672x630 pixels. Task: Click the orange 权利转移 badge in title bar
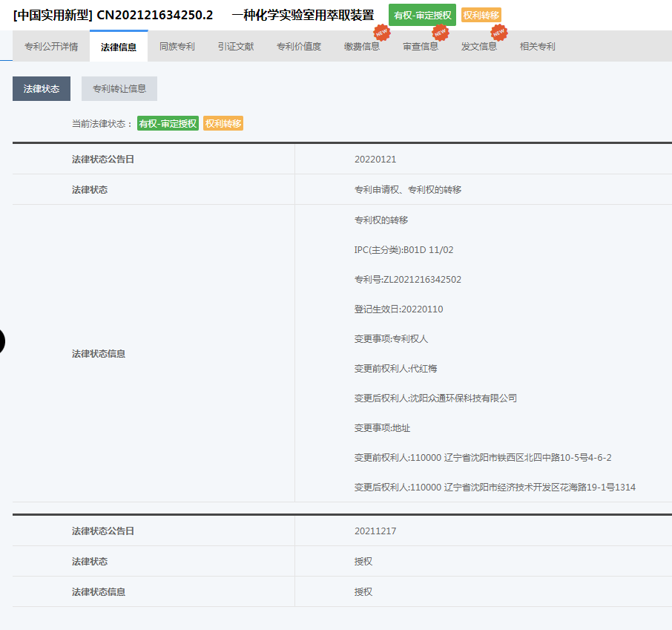[481, 15]
